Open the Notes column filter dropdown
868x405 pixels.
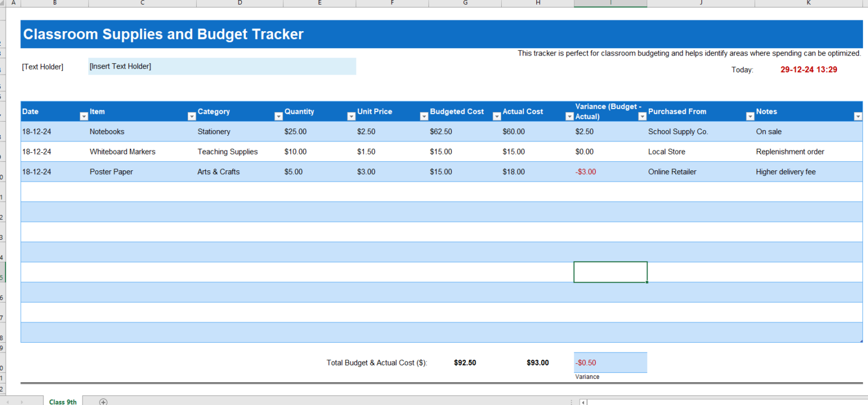coord(857,116)
